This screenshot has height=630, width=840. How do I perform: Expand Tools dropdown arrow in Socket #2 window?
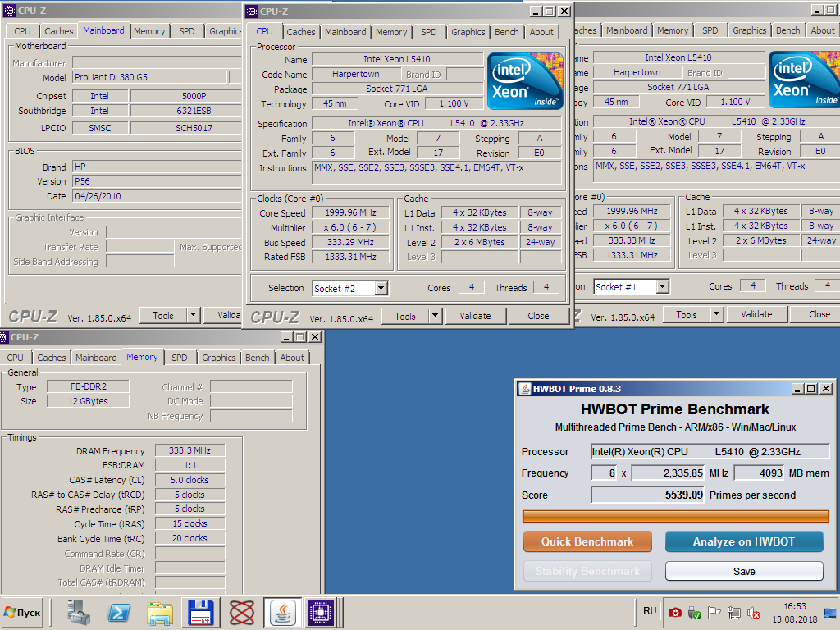pos(435,316)
